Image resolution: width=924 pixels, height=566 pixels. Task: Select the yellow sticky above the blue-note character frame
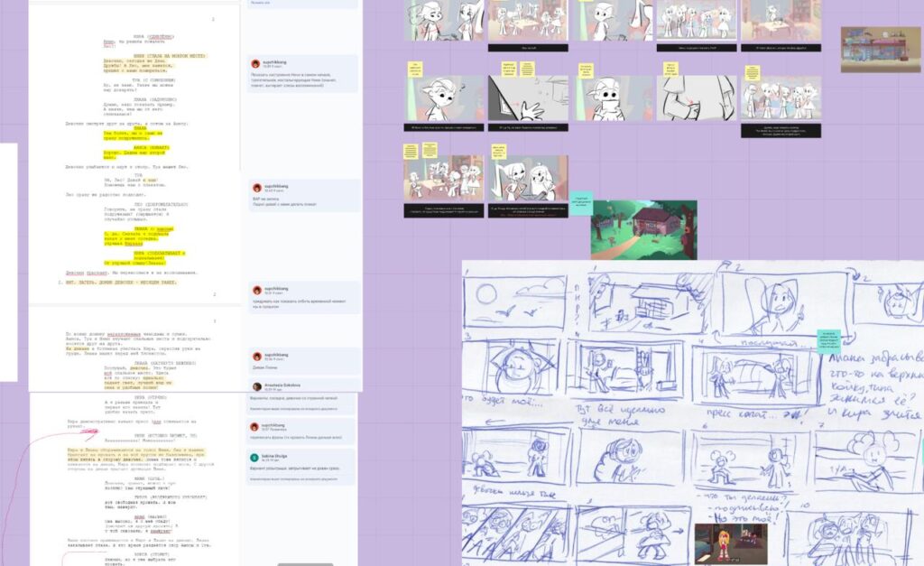click(x=415, y=70)
